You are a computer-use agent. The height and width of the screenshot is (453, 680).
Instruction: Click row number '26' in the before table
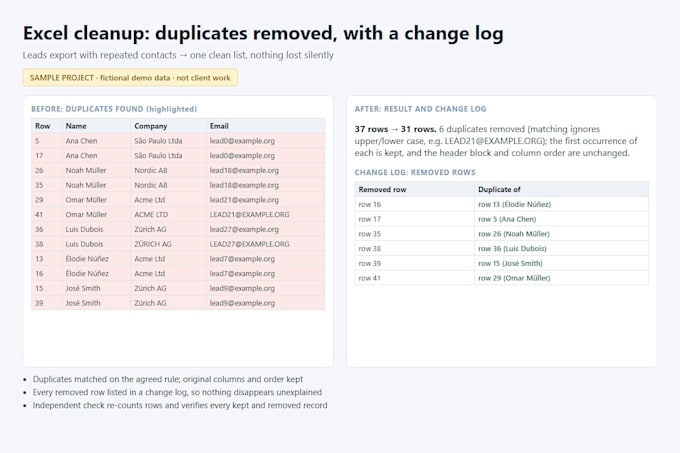click(39, 170)
